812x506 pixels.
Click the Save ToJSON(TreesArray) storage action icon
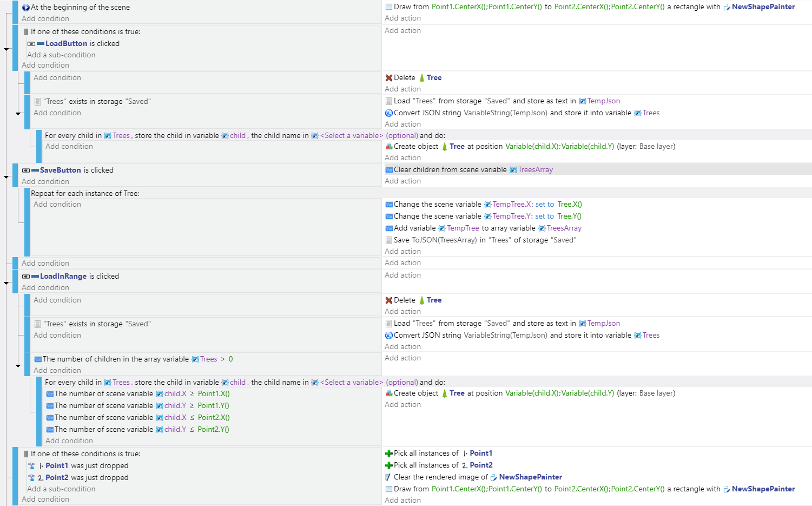point(388,240)
